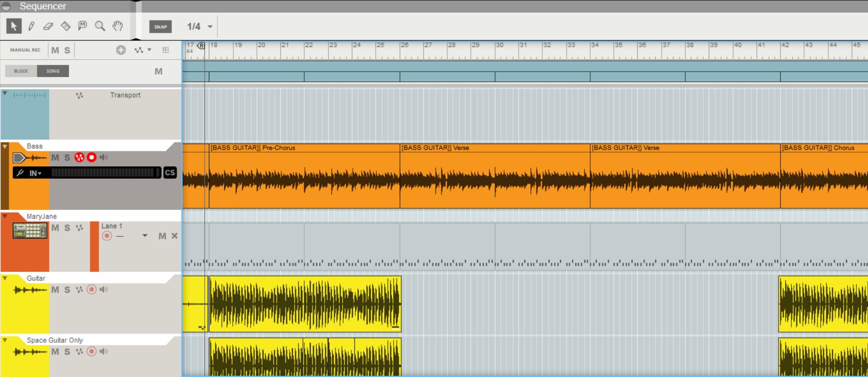Open the Bass IN input dropdown

coord(35,173)
